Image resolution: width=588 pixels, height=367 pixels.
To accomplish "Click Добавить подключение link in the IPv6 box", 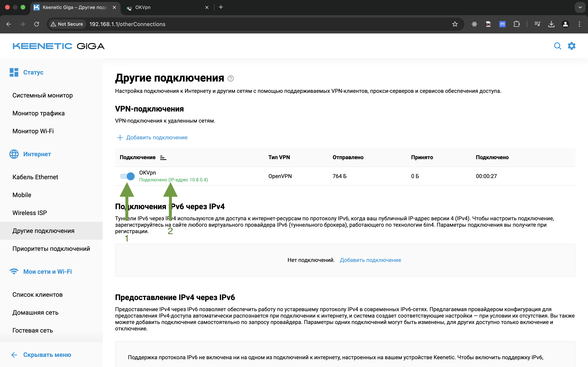I will [370, 260].
